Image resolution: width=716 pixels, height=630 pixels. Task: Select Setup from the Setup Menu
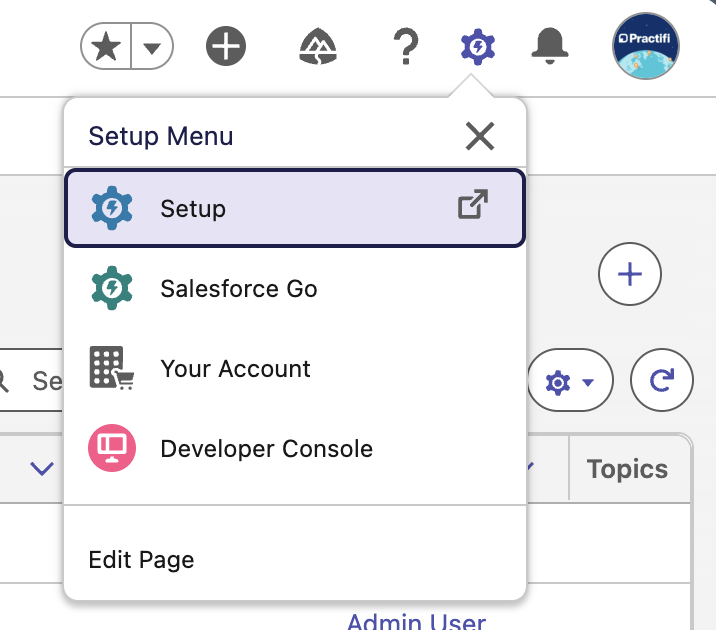(x=295, y=208)
